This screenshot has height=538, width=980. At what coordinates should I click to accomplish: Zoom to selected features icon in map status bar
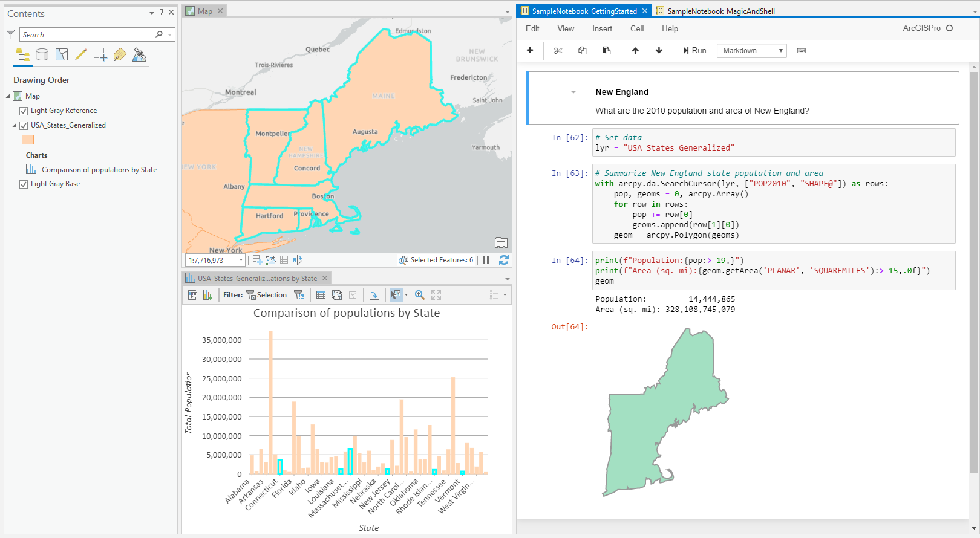[x=403, y=260]
